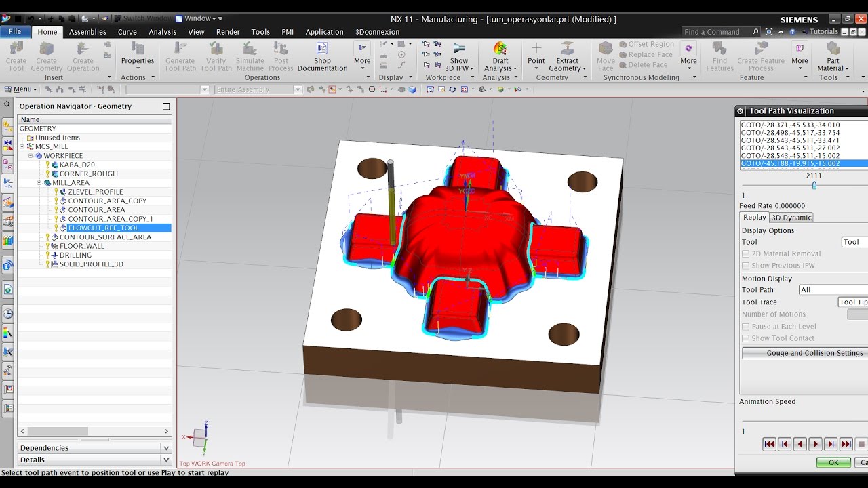Viewport: 868px width, 488px height.
Task: Click the Verify Tool Path icon
Action: click(x=216, y=49)
